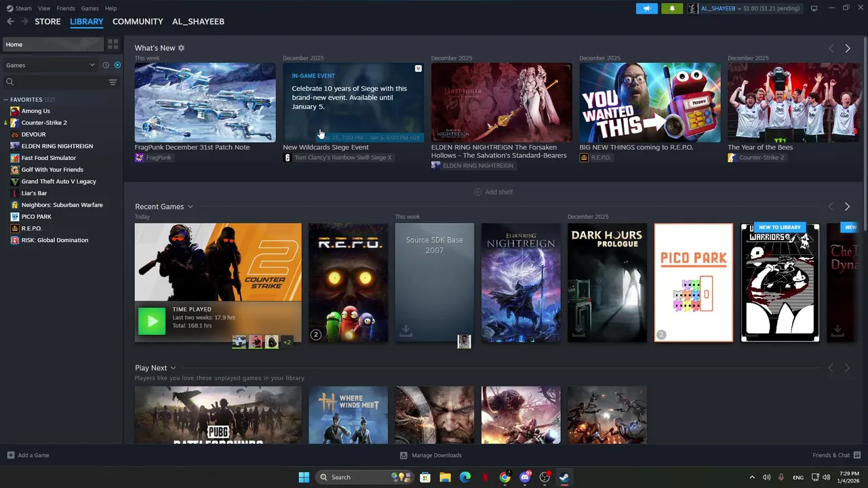The image size is (868, 488).
Task: Select Neighbors: Suburban Warfare
Action: pyautogui.click(x=62, y=205)
